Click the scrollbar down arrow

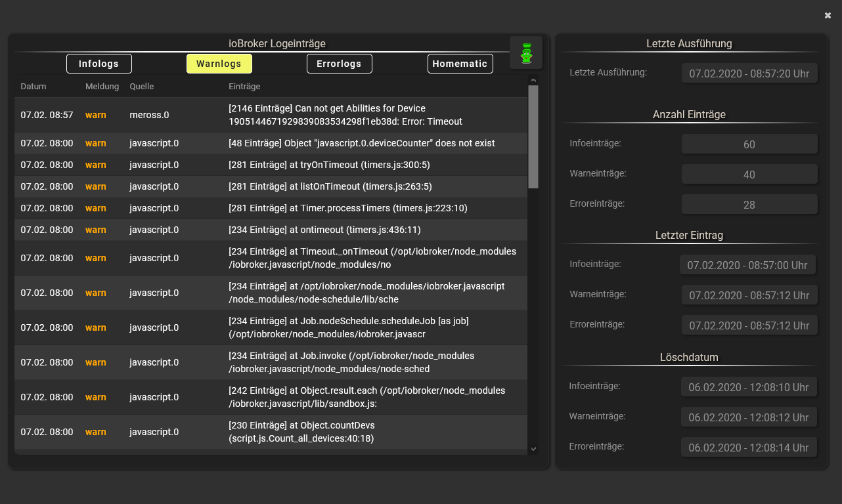[x=533, y=449]
